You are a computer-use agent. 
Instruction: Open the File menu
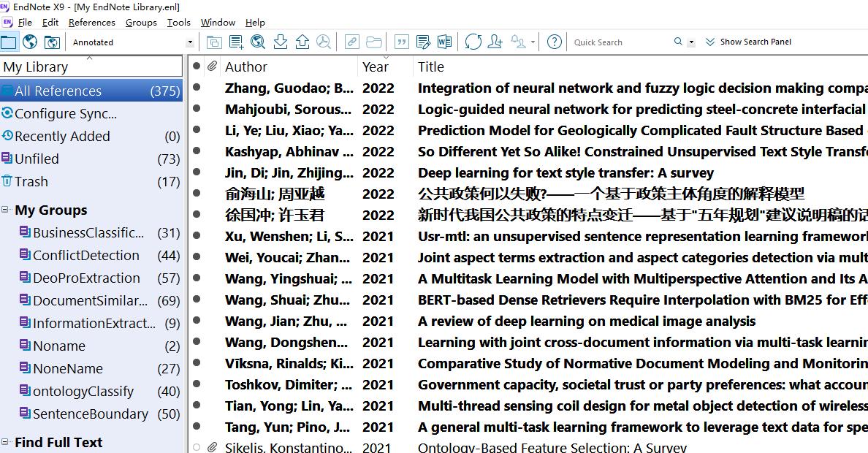[25, 22]
